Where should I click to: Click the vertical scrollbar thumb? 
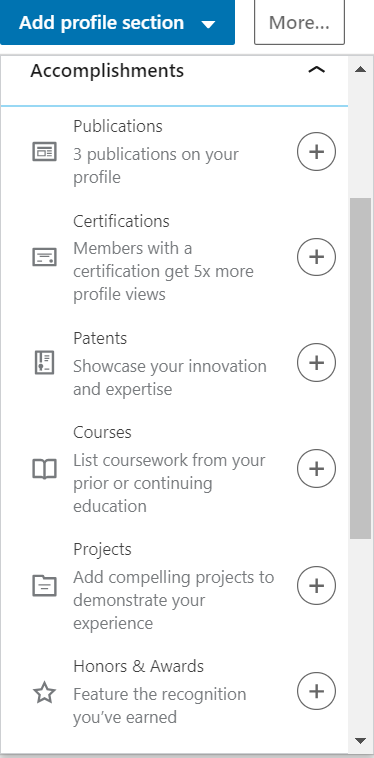(x=360, y=368)
